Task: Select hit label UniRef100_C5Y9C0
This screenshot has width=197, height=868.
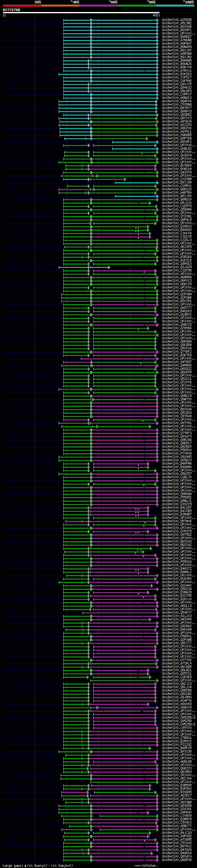Action: (x=177, y=822)
